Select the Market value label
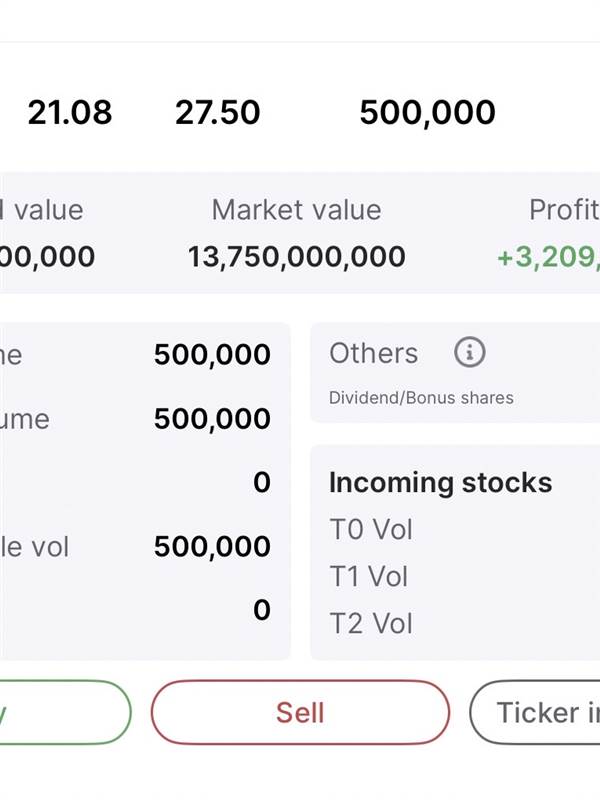This screenshot has width=600, height=800. click(296, 210)
